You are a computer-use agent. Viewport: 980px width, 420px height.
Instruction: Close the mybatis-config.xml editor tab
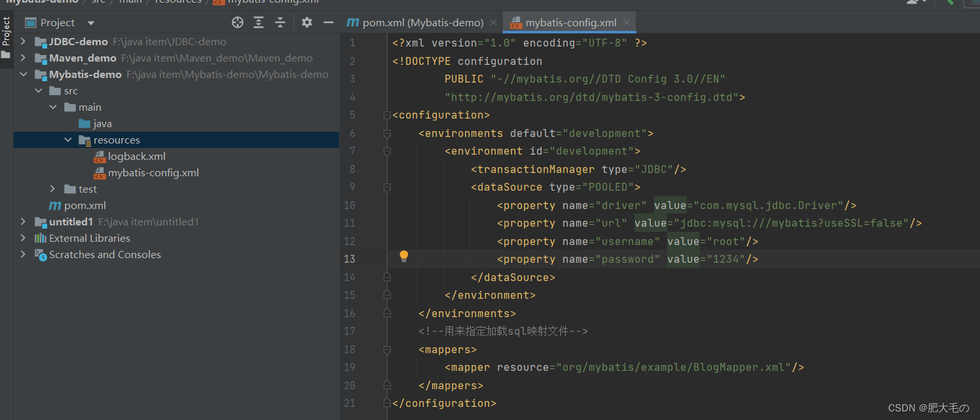[x=626, y=22]
